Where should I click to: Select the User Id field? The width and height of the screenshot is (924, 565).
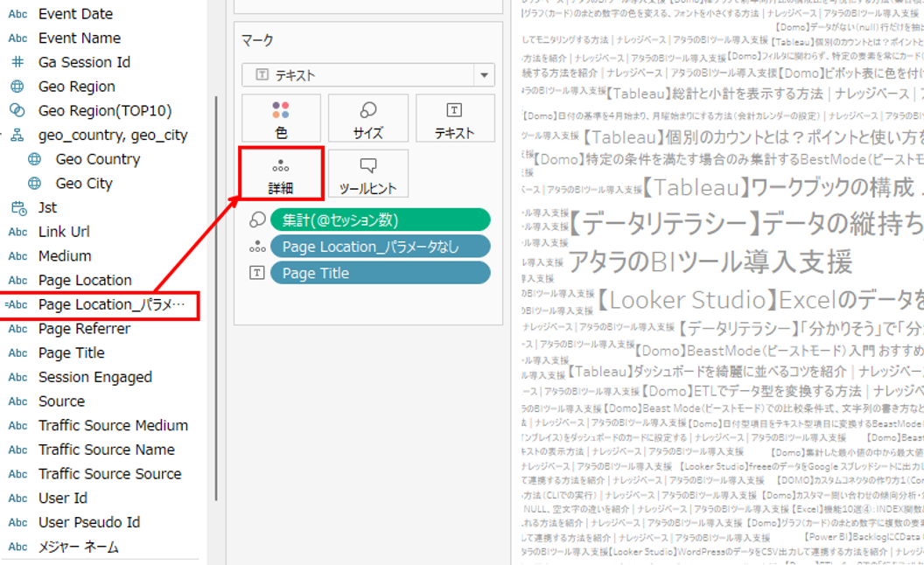[x=62, y=498]
